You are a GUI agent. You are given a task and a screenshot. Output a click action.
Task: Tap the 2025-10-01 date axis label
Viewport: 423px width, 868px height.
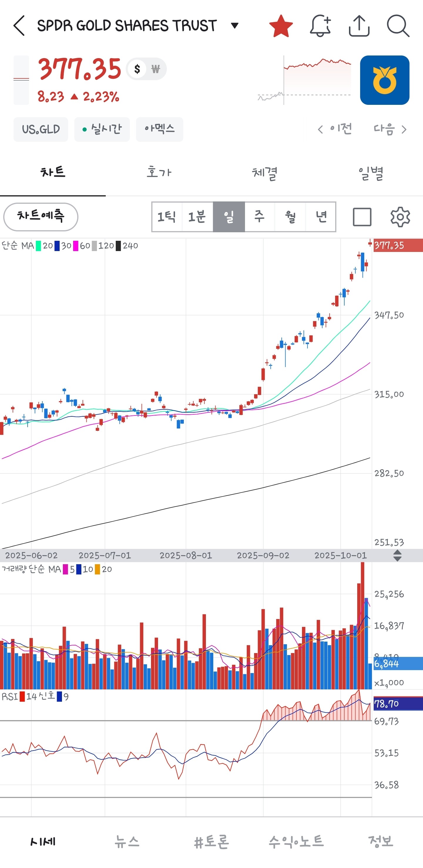point(340,555)
